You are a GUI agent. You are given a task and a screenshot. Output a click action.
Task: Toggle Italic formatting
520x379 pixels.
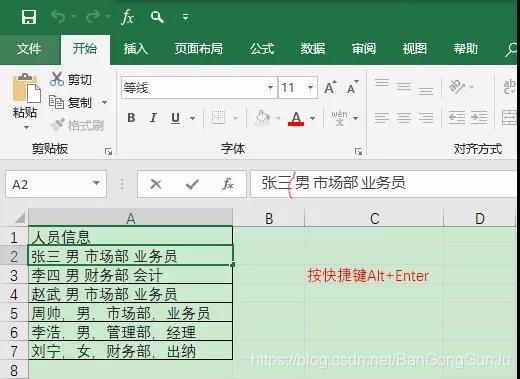153,118
